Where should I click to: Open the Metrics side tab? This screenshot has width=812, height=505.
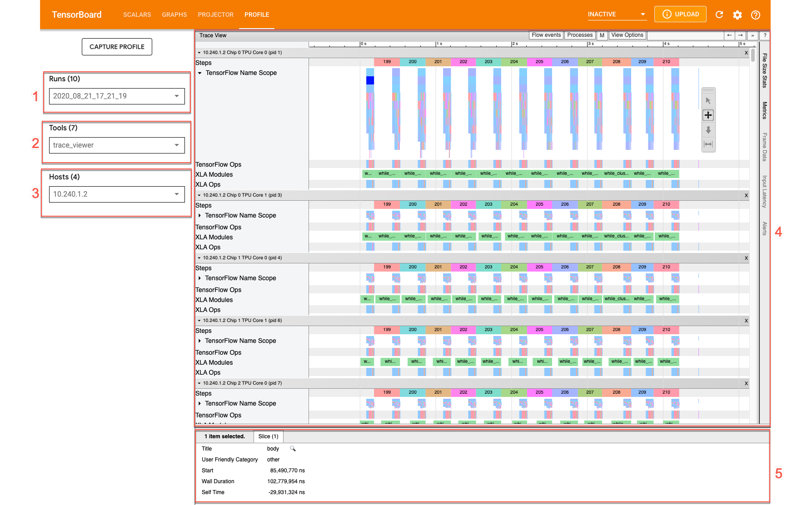(x=765, y=110)
